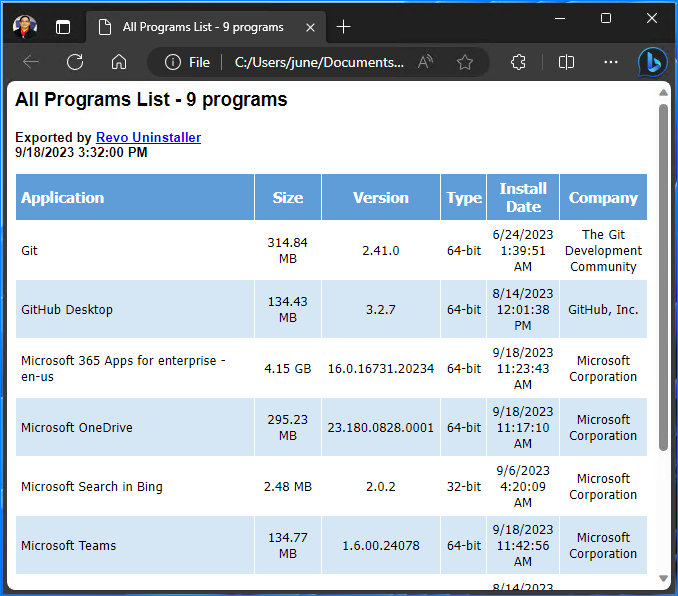The height and width of the screenshot is (596, 678).
Task: Click the 314.84 MB size value
Action: 288,250
